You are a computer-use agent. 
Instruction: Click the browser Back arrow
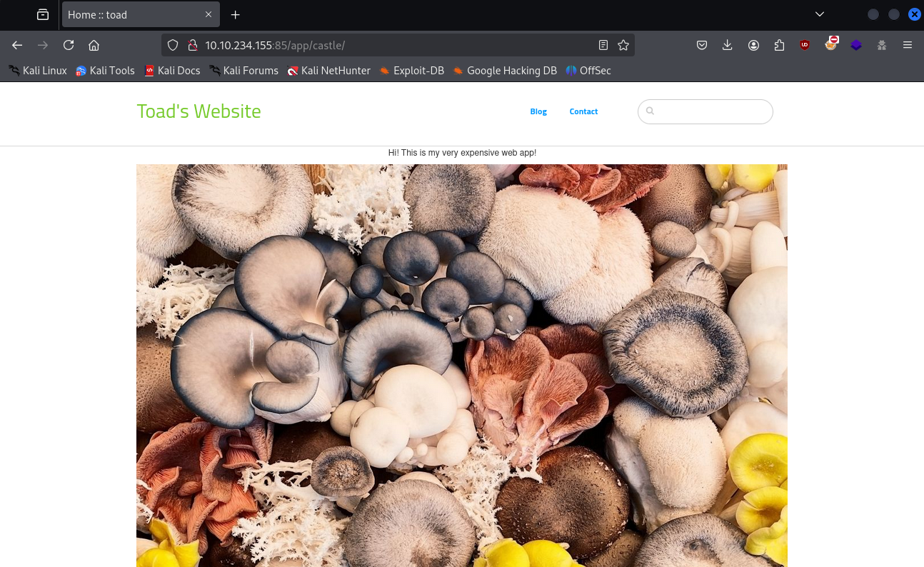coord(17,45)
